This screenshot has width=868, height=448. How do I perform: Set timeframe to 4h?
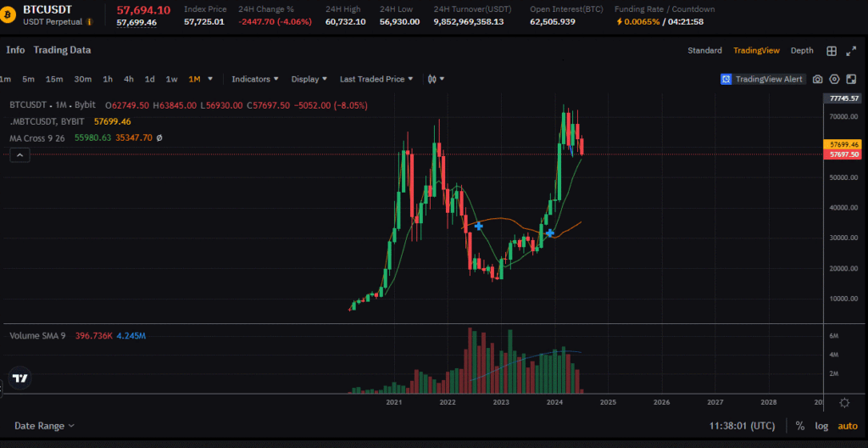point(129,79)
